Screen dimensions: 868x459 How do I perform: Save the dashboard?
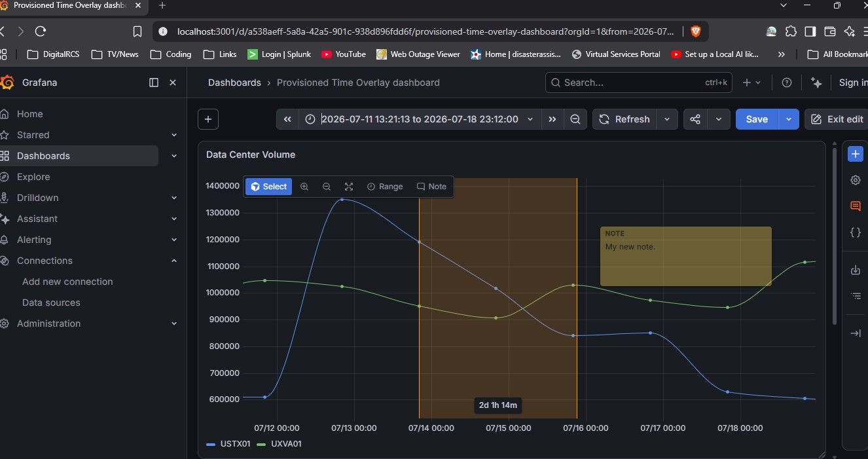[757, 119]
